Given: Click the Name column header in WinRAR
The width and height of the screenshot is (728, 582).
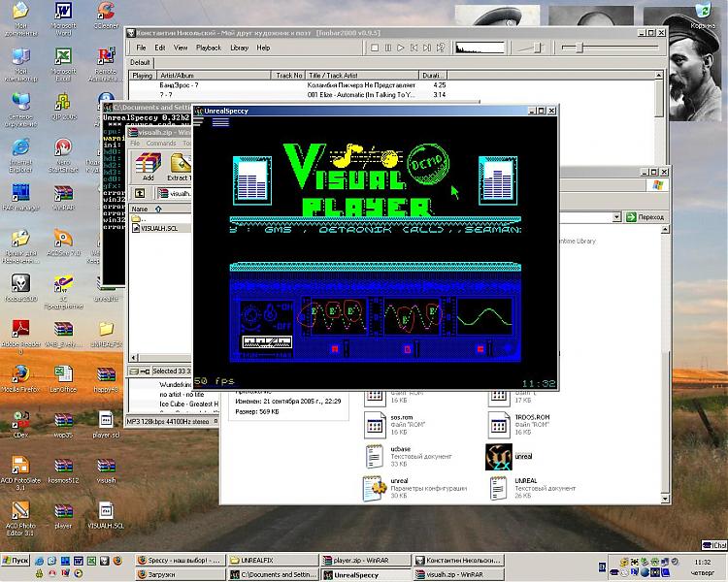Looking at the screenshot, I should click(x=141, y=209).
